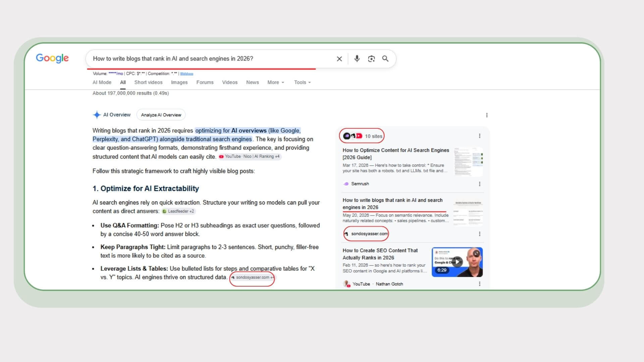This screenshot has height=362, width=644.
Task: Open the Forums tab
Action: point(205,82)
